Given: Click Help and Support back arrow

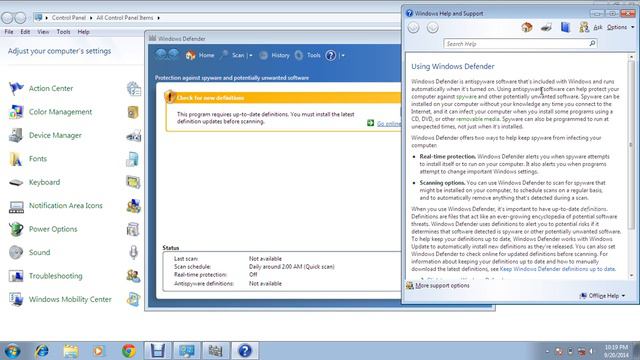Looking at the screenshot, I should [413, 28].
